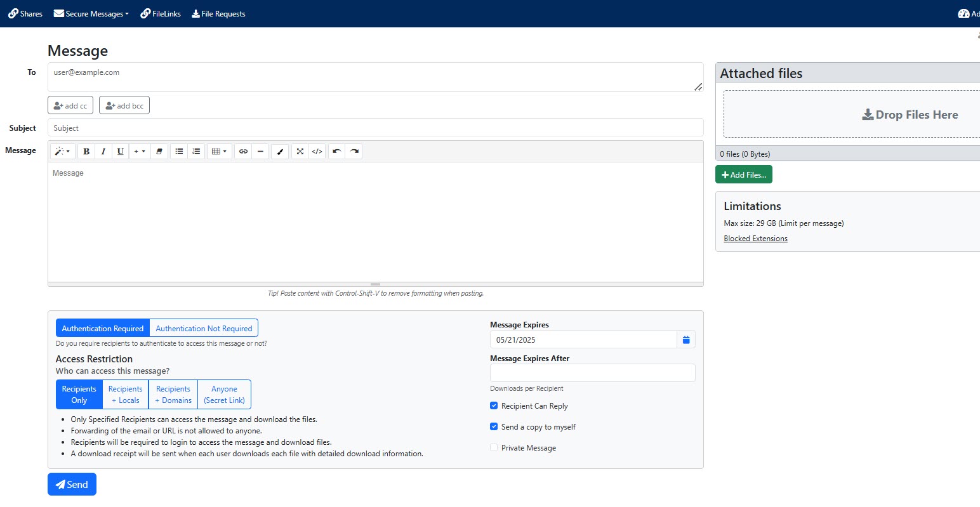Insert a numbered list
Viewport: 980px width, 507px height.
(196, 151)
